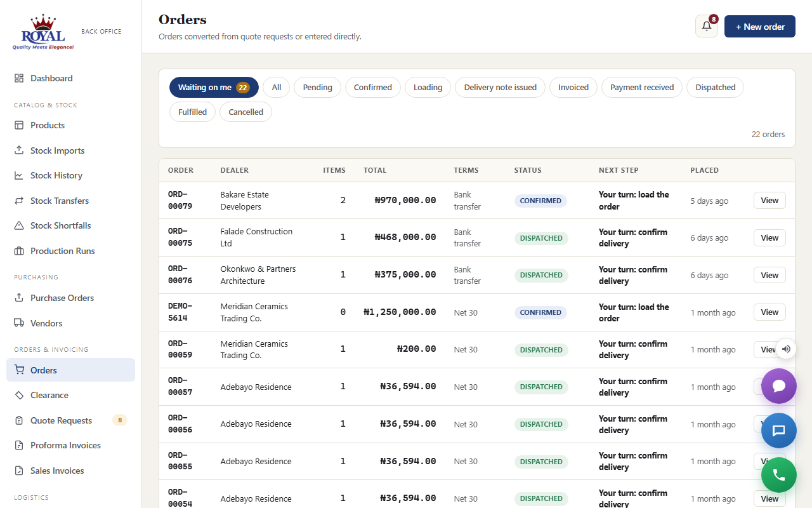This screenshot has width=812, height=508.
Task: View order ORD-00079
Action: [769, 201]
